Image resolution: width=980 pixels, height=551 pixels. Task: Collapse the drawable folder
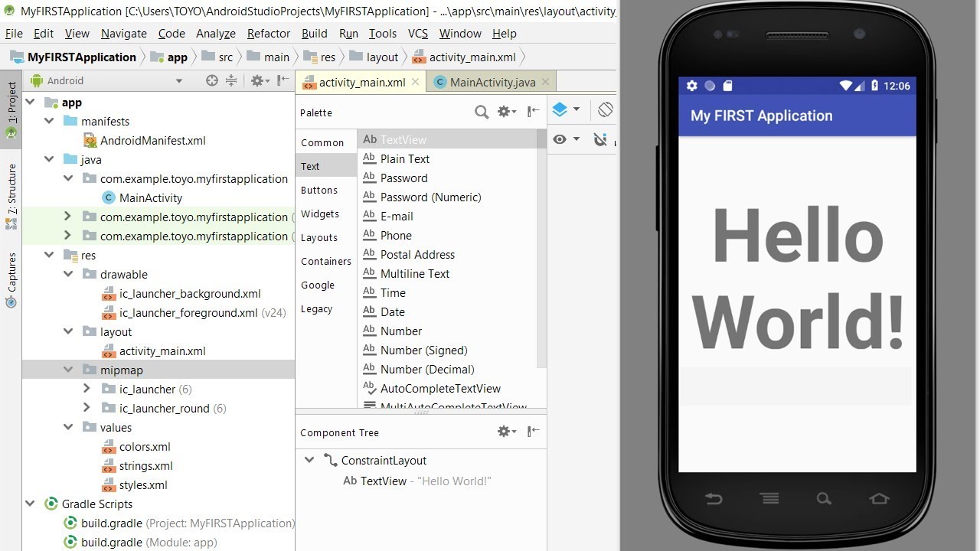(68, 275)
